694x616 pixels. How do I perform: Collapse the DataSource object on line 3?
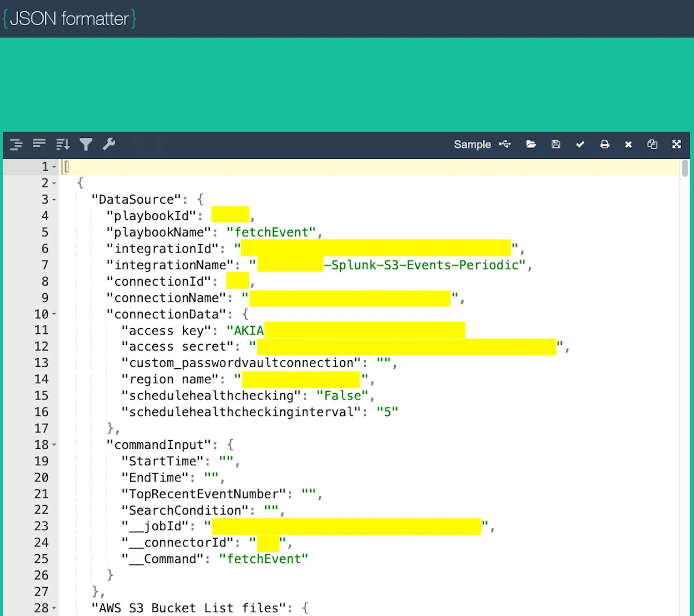54,200
